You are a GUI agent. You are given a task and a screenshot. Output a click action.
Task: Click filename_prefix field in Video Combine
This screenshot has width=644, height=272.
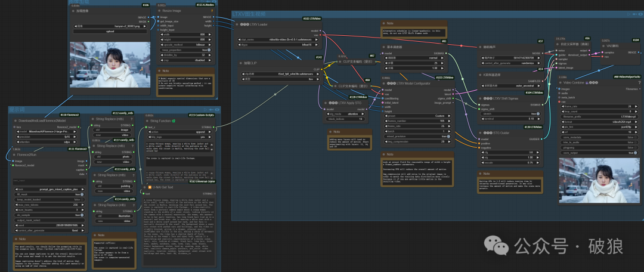[x=600, y=116]
